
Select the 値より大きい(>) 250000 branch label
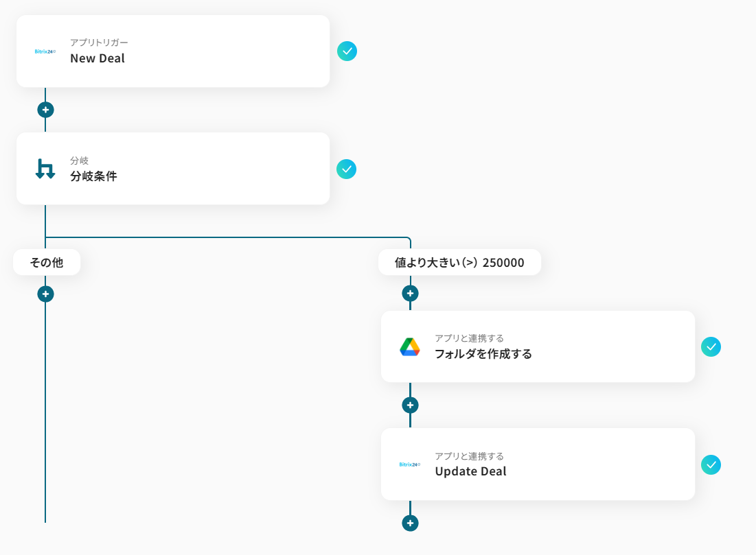(459, 262)
